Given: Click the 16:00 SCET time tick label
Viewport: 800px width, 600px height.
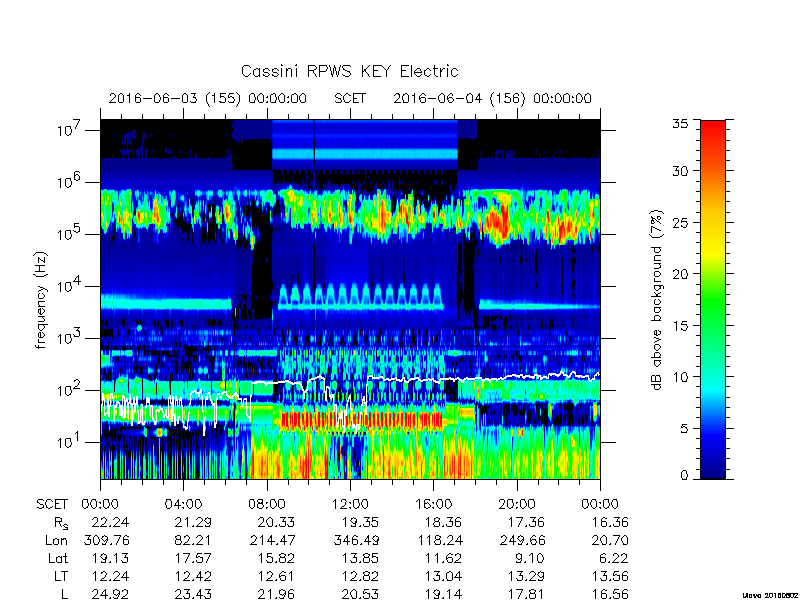Looking at the screenshot, I should click(433, 504).
